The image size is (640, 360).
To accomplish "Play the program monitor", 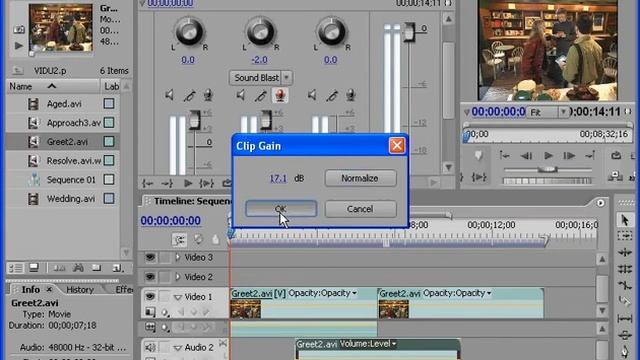I will pos(548,156).
